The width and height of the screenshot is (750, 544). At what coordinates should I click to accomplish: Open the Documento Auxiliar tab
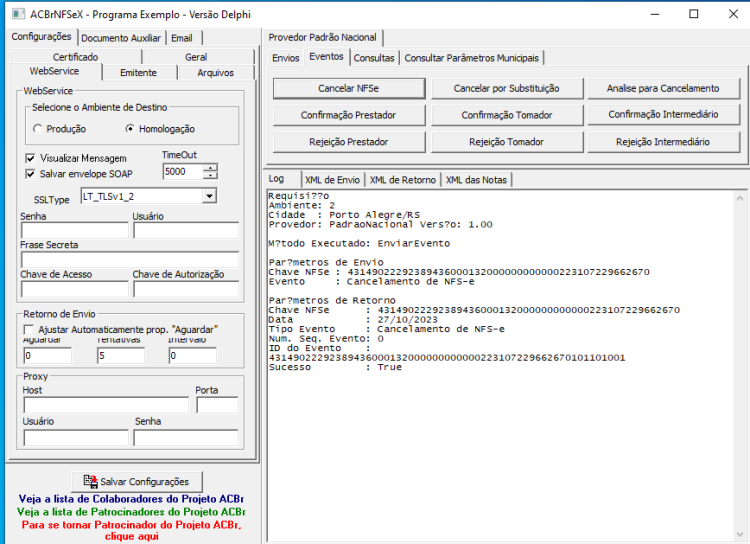(x=121, y=38)
